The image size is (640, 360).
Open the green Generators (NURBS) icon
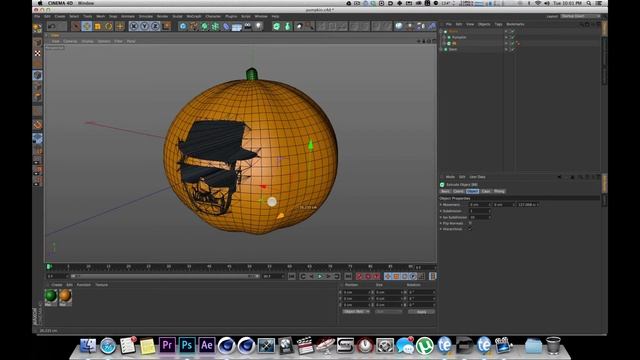pos(204,26)
